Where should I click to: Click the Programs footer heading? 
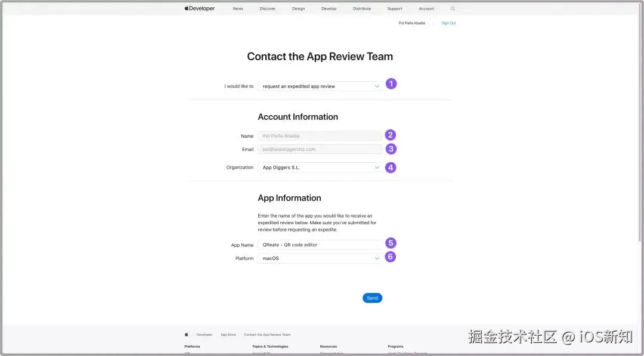pos(395,346)
